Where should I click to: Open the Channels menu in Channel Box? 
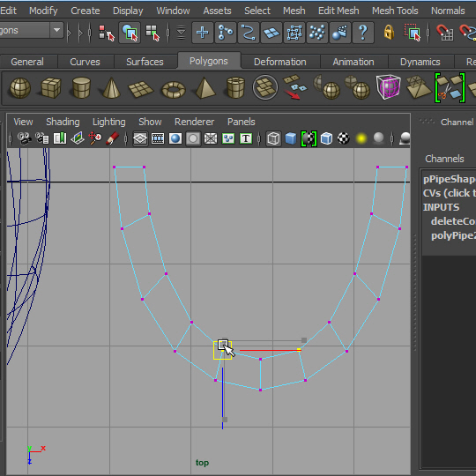coord(444,159)
